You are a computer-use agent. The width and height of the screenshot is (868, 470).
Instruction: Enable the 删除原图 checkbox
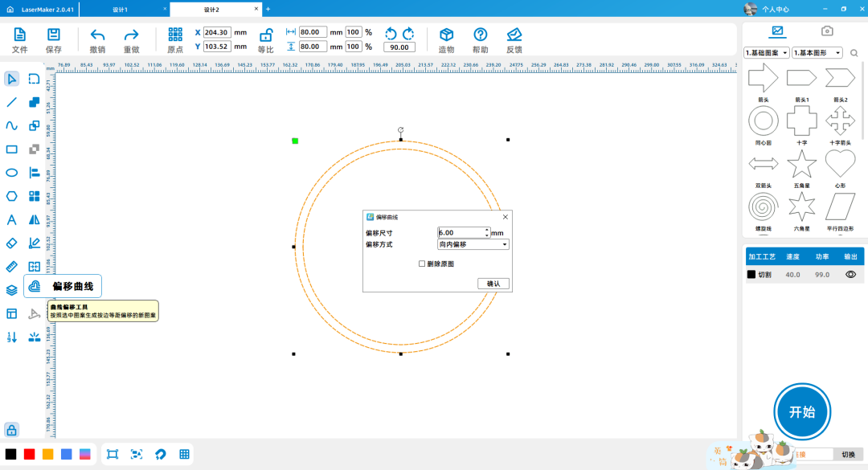(x=422, y=264)
